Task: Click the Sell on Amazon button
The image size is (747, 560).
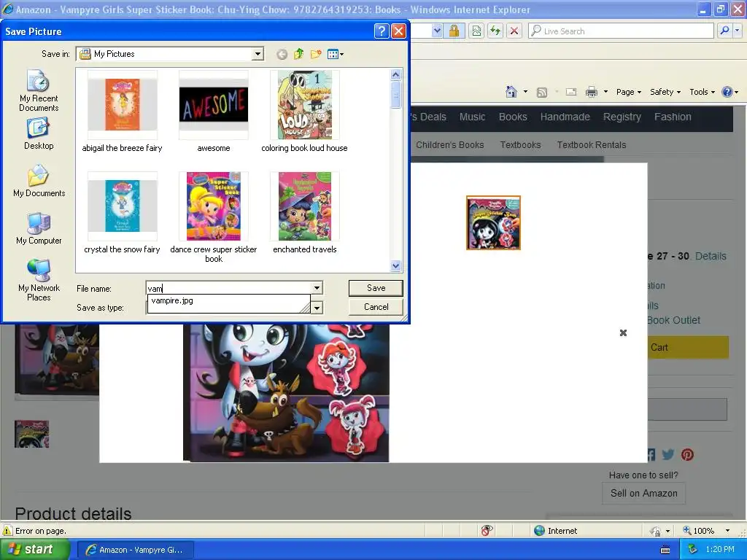Action: pyautogui.click(x=643, y=494)
